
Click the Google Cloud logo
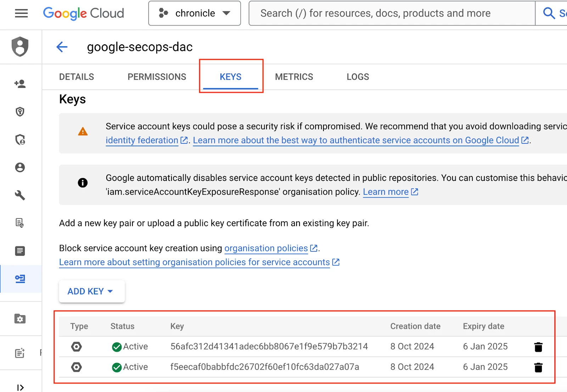84,13
